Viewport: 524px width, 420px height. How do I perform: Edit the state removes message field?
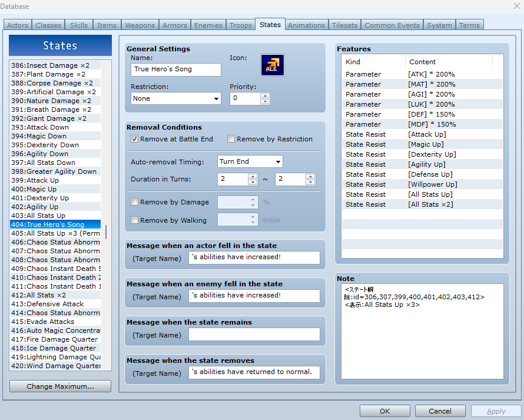coord(254,372)
